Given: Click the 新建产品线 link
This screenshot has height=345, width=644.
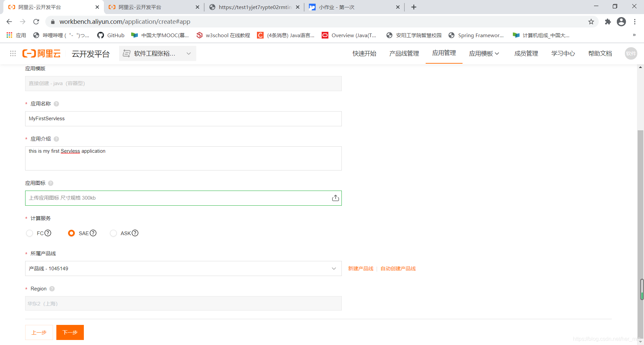Looking at the screenshot, I should 361,269.
